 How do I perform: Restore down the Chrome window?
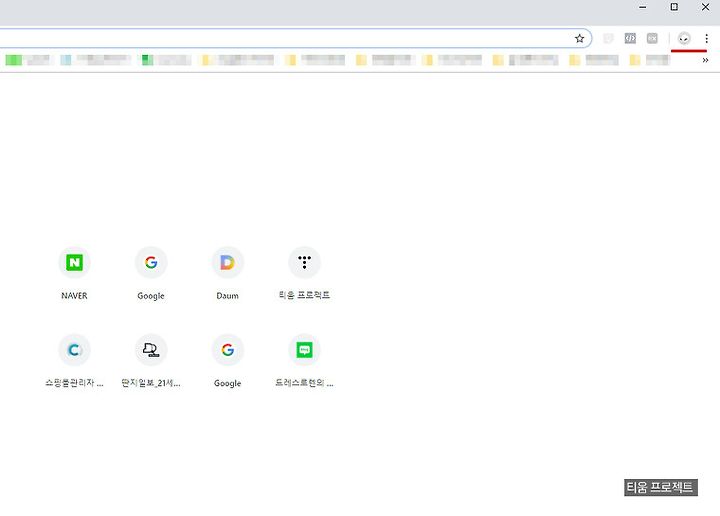[674, 7]
